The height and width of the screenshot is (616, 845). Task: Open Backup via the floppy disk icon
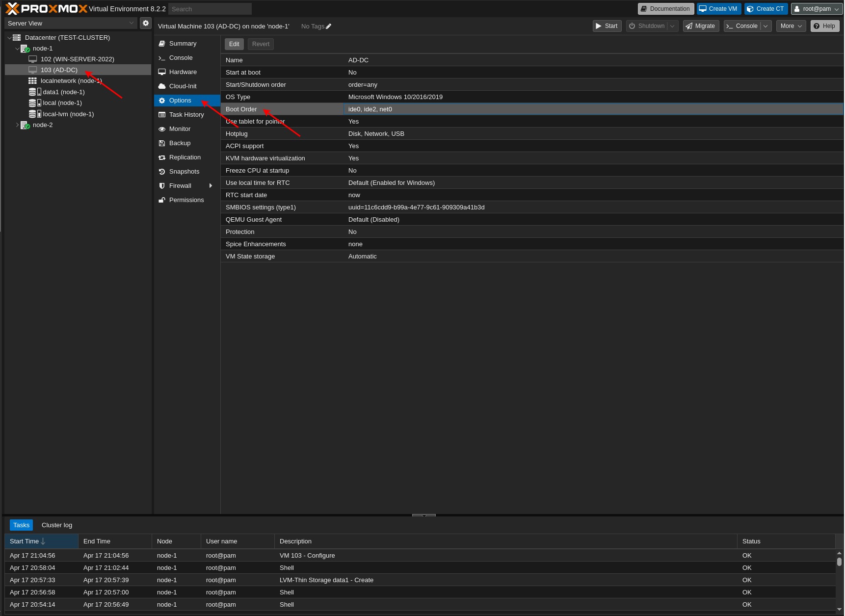pyautogui.click(x=162, y=143)
